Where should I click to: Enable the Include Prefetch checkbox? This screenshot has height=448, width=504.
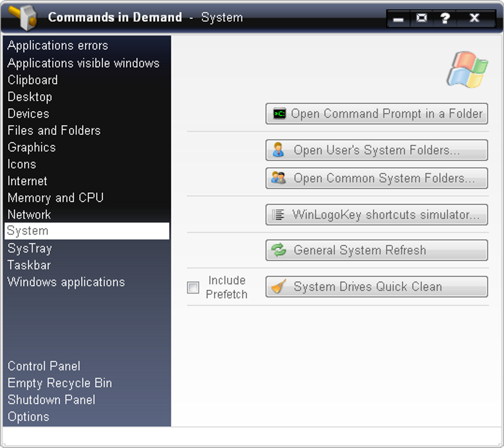(193, 287)
